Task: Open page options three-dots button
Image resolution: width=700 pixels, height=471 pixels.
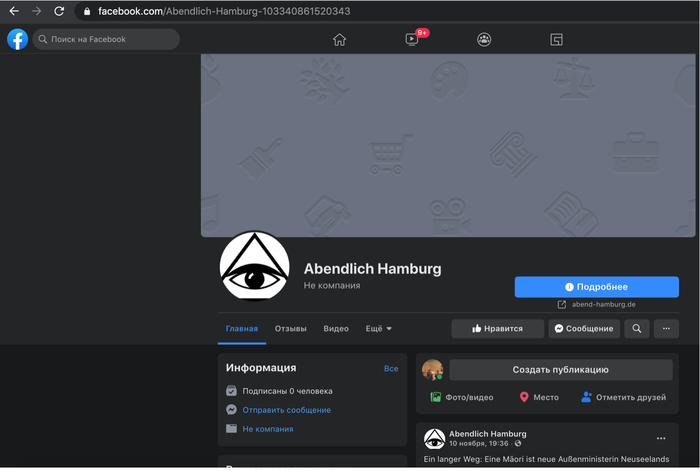Action: [x=666, y=329]
